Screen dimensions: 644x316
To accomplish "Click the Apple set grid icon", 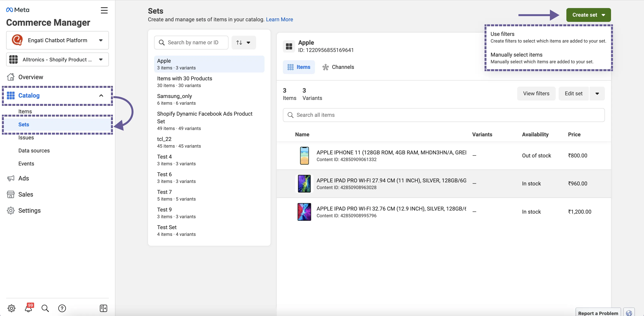I will point(289,46).
